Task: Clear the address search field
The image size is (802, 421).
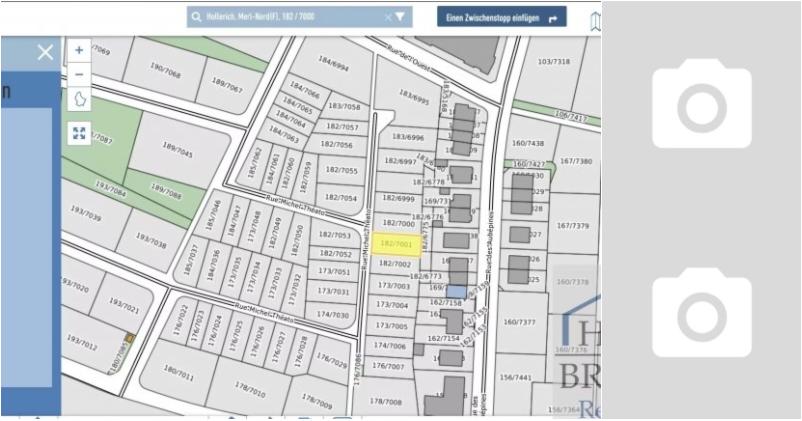Action: (x=387, y=17)
